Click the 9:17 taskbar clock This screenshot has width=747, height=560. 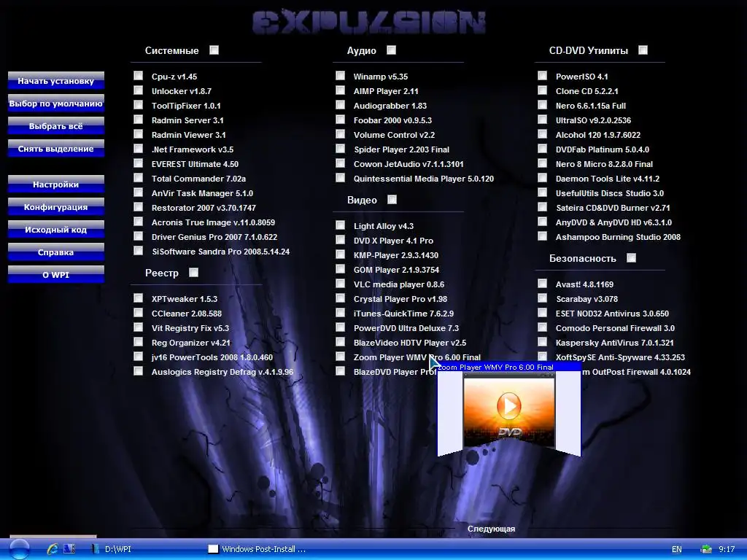pyautogui.click(x=727, y=549)
